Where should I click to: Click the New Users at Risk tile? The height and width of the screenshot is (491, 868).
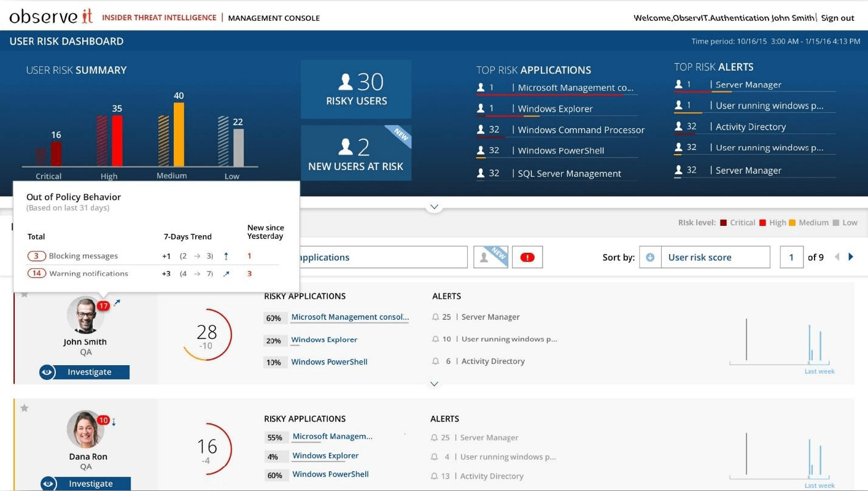(356, 153)
